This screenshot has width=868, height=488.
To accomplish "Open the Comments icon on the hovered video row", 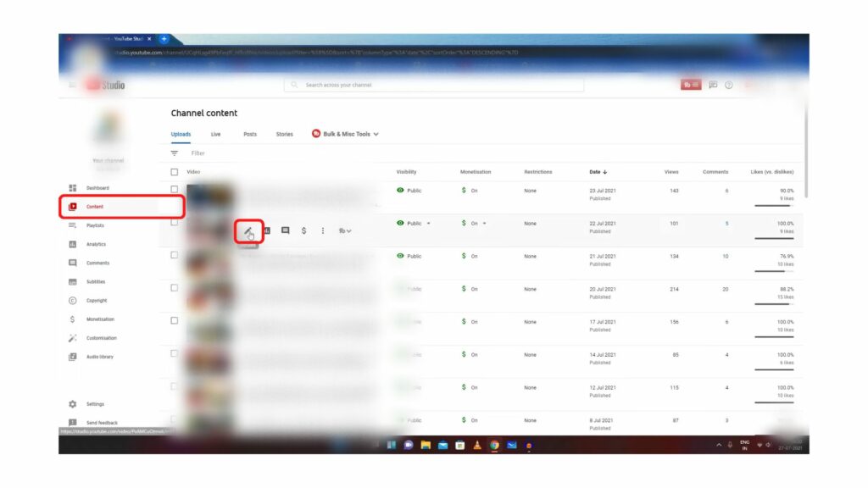I will pyautogui.click(x=286, y=230).
